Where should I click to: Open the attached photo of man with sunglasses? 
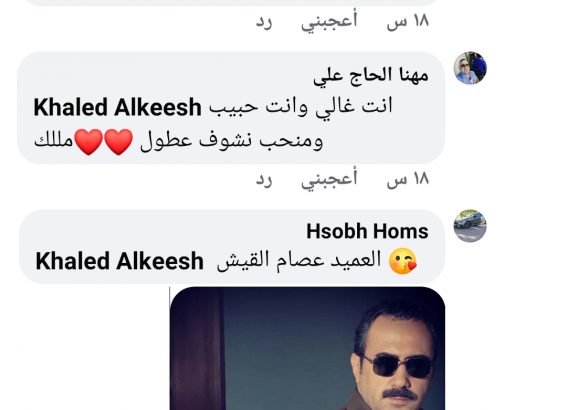pyautogui.click(x=307, y=348)
